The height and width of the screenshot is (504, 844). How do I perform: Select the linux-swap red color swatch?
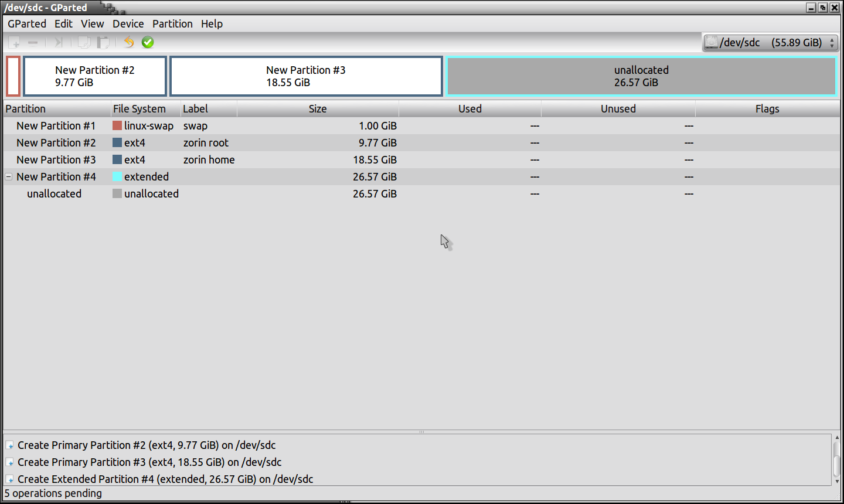click(x=117, y=125)
